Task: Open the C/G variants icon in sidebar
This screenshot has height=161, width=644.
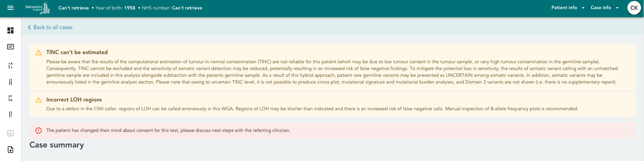Action: [x=10, y=98]
